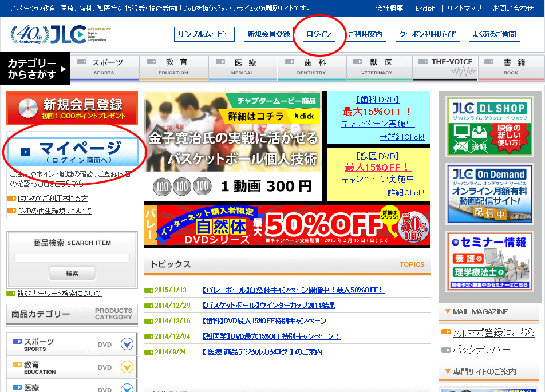Click 詳細Click! under 歯科DVD campaign
This screenshot has width=545, height=392.
tap(402, 137)
